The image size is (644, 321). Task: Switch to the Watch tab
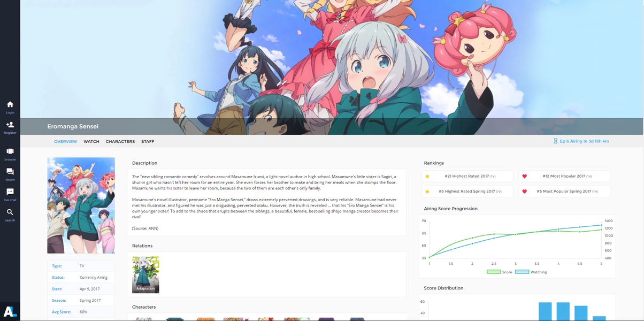point(91,141)
